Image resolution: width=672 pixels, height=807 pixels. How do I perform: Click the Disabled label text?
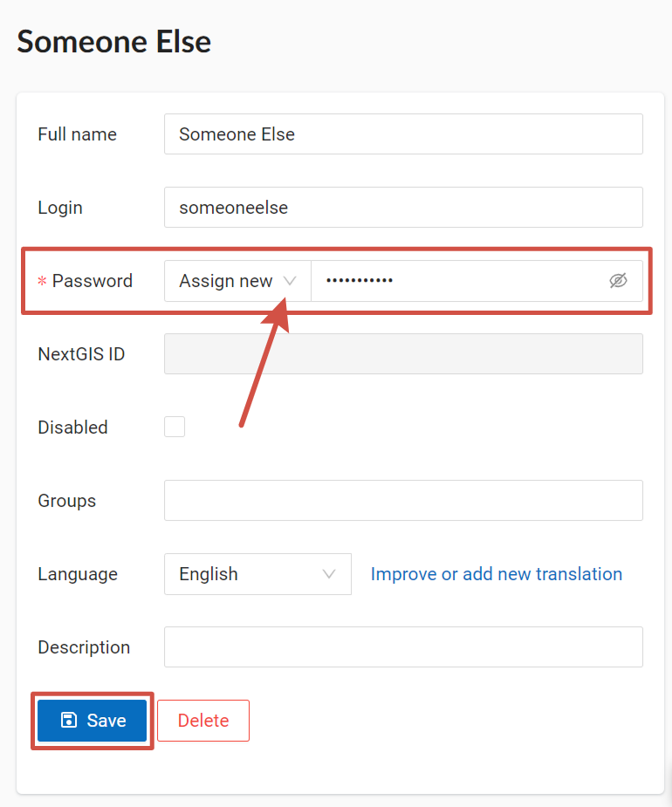pos(72,427)
